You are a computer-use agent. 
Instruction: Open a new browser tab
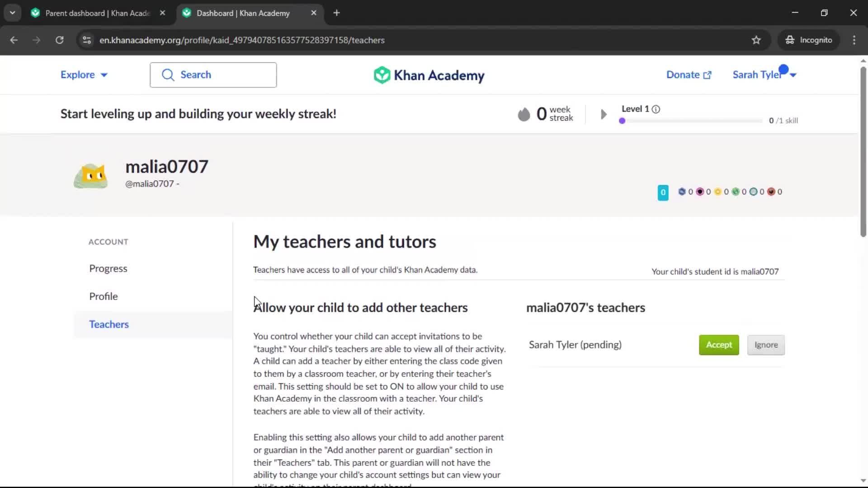[x=336, y=13]
